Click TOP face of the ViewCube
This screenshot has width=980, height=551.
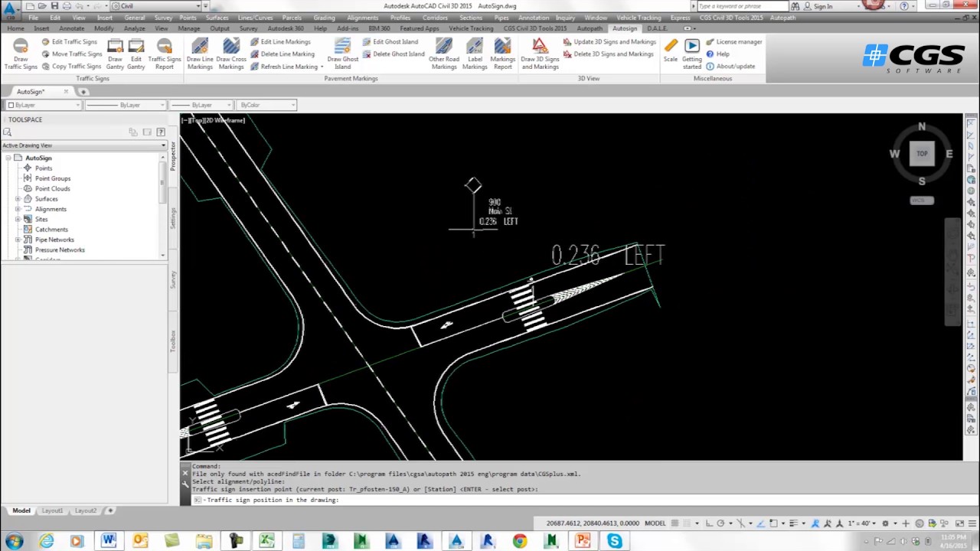click(x=922, y=154)
